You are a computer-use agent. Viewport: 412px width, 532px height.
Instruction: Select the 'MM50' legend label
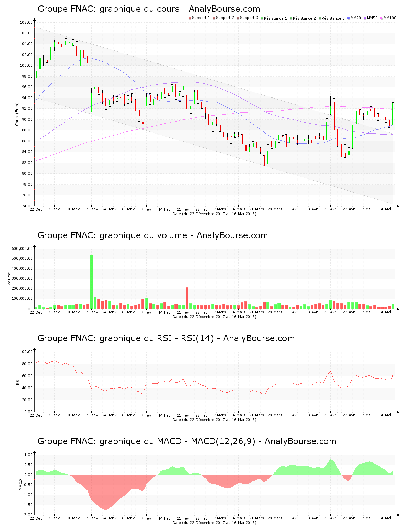point(372,18)
